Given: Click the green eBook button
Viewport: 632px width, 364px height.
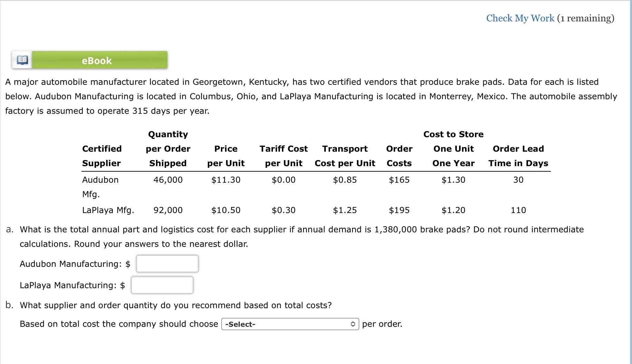Looking at the screenshot, I should pyautogui.click(x=100, y=60).
